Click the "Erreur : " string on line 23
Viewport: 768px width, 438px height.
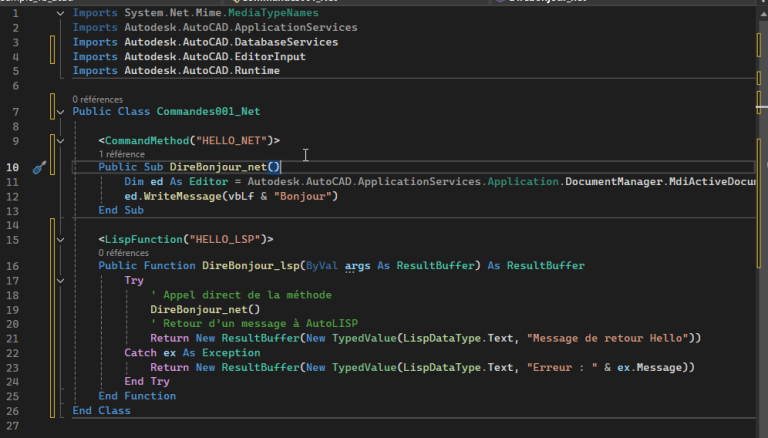click(562, 367)
